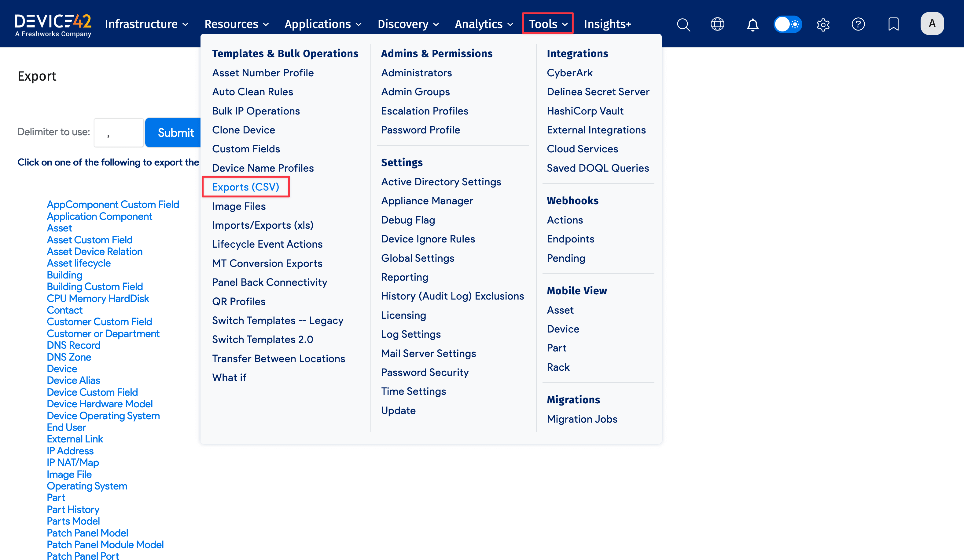This screenshot has width=964, height=560.
Task: Click the search magnifier icon
Action: [683, 24]
